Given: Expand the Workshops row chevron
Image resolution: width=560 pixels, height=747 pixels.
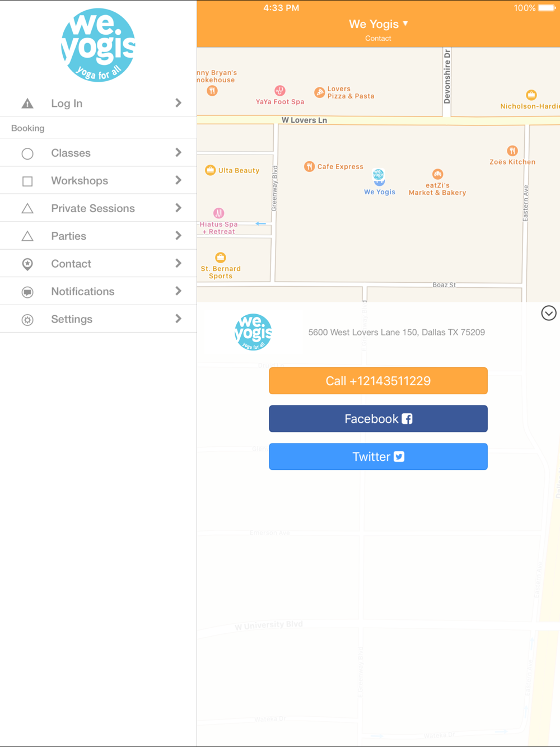Looking at the screenshot, I should click(x=178, y=180).
